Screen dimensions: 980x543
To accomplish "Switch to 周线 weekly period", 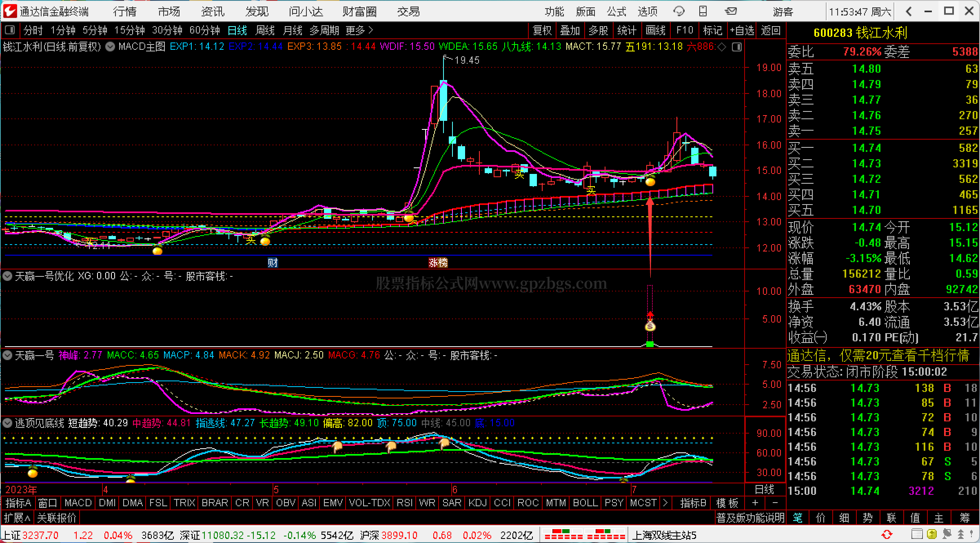I will coord(265,30).
